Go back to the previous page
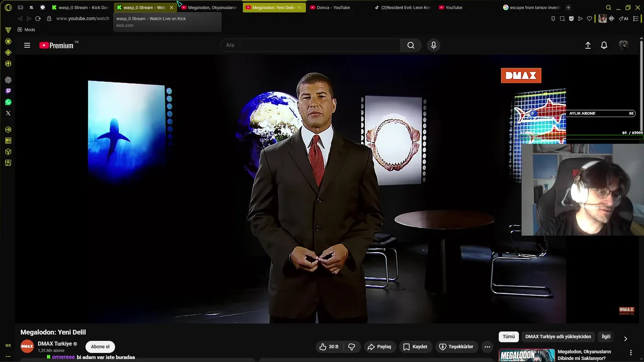The width and height of the screenshot is (644, 362). tap(20, 19)
